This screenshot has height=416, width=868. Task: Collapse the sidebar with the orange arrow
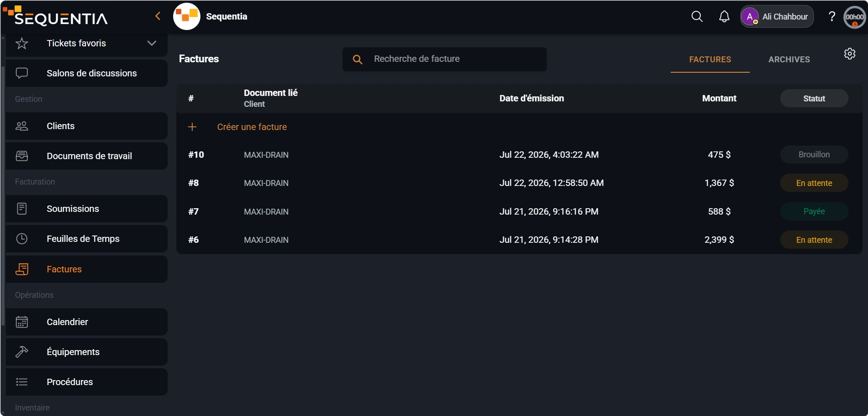coord(158,16)
